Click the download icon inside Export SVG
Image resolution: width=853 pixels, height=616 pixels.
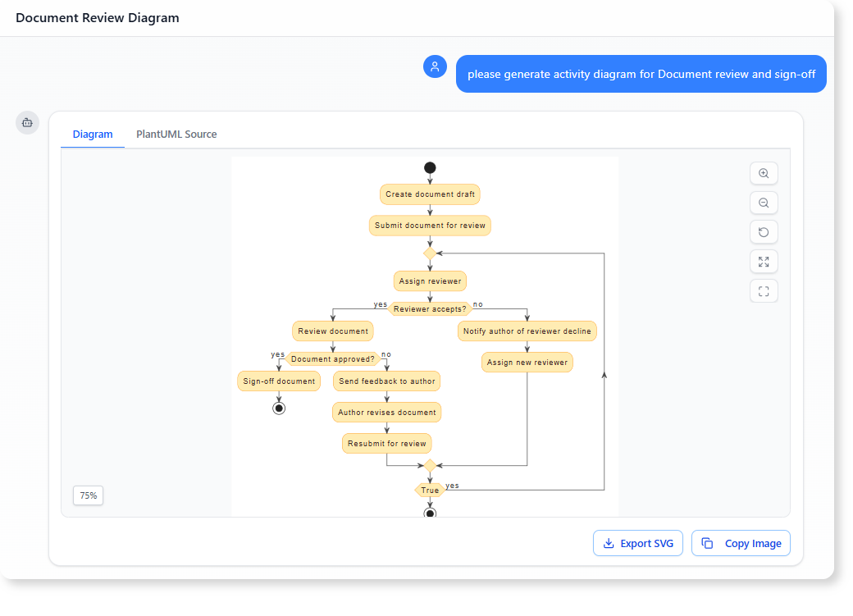(x=609, y=543)
